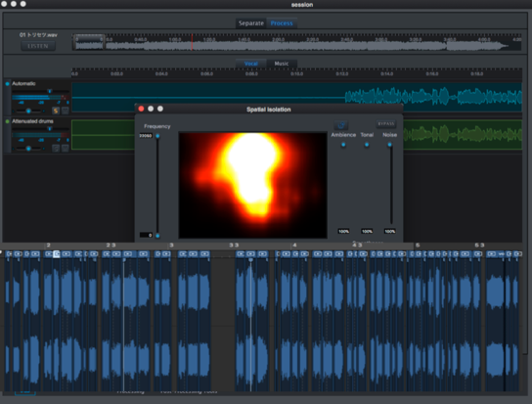Click the Noise slider handle

389,145
